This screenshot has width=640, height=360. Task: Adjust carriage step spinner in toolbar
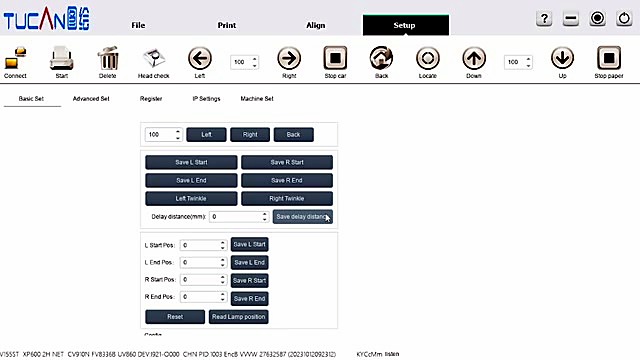tap(255, 62)
